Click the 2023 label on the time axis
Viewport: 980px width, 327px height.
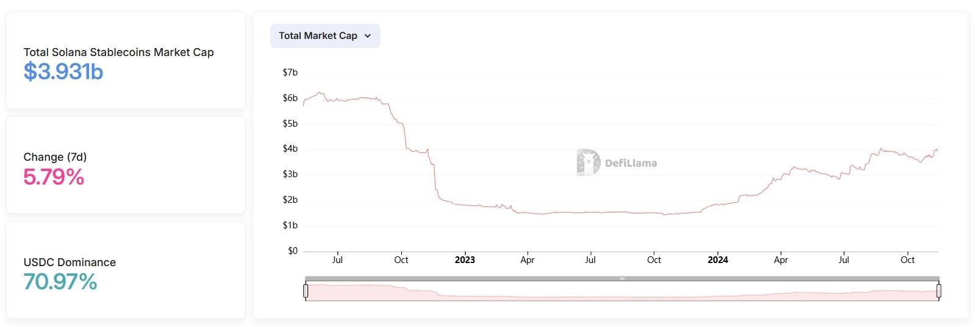click(465, 260)
